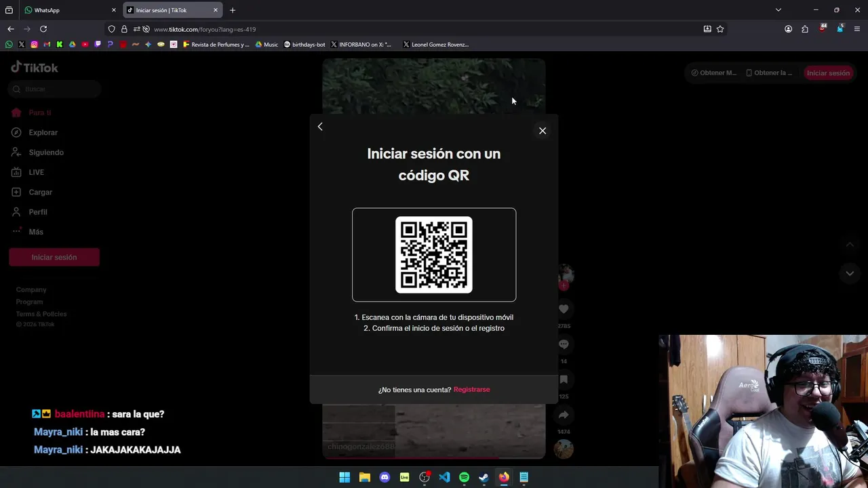Click the Obtener la app button
This screenshot has width=868, height=488.
click(x=769, y=73)
